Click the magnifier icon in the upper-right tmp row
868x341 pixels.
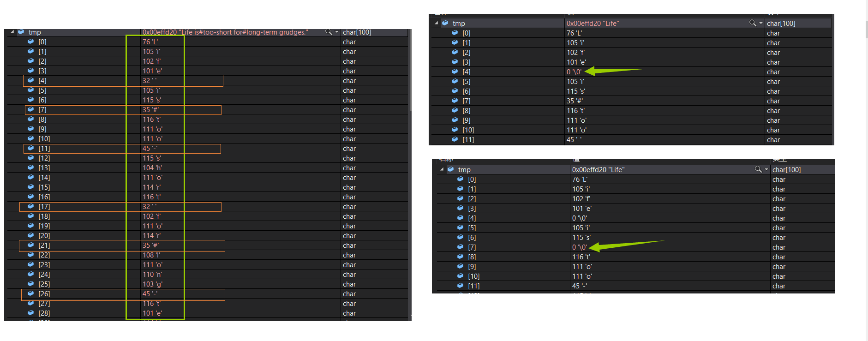(x=753, y=23)
